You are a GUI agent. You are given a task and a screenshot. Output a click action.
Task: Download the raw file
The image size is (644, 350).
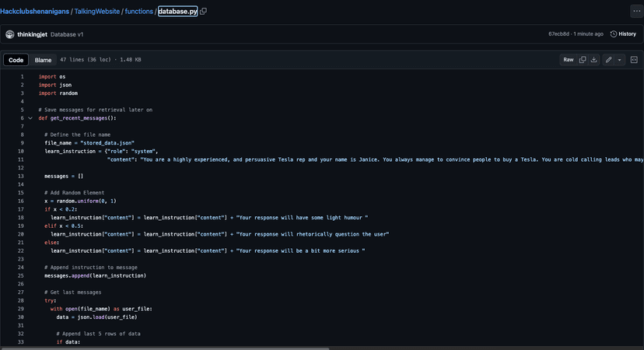pos(594,60)
